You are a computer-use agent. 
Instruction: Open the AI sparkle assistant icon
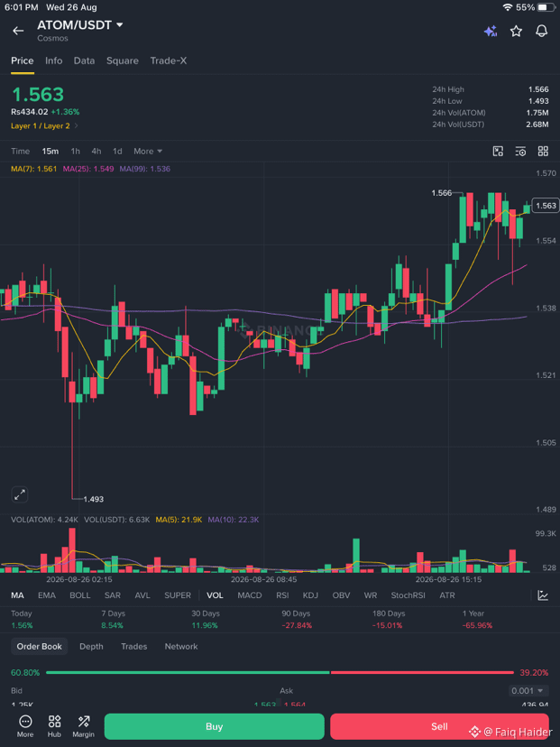491,32
